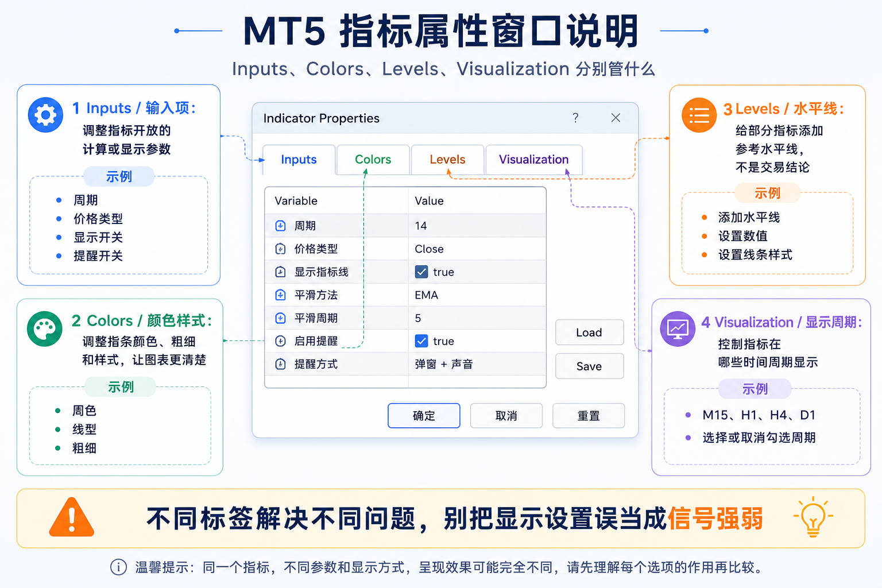Click the MT5 指标属性窗口说明 title

click(x=441, y=31)
